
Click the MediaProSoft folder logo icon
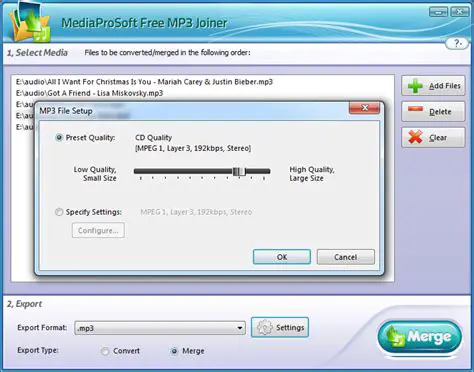click(x=29, y=23)
